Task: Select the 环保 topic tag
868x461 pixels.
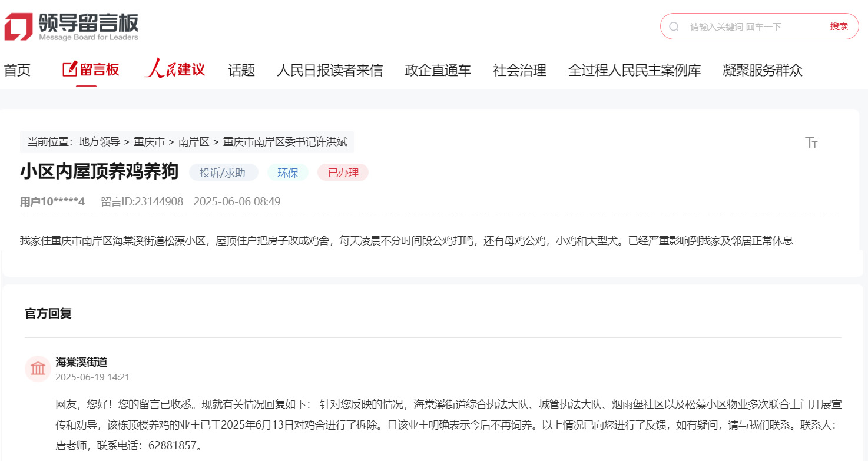Action: pyautogui.click(x=288, y=172)
